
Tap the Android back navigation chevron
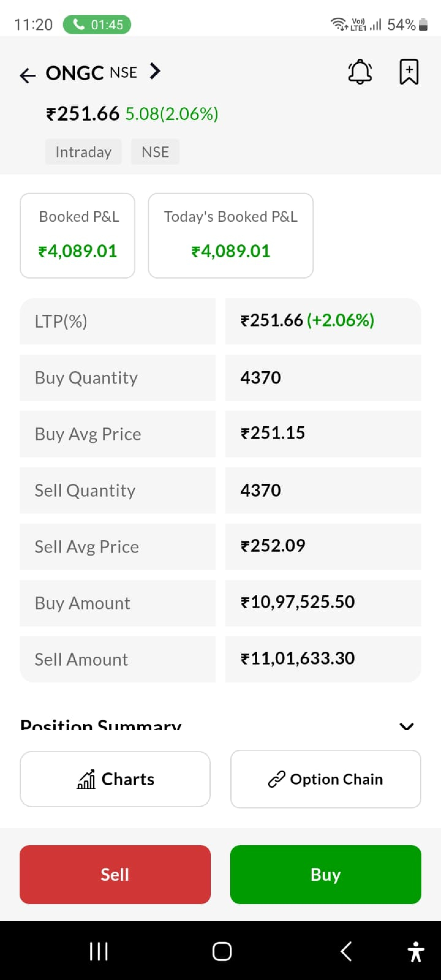[346, 951]
